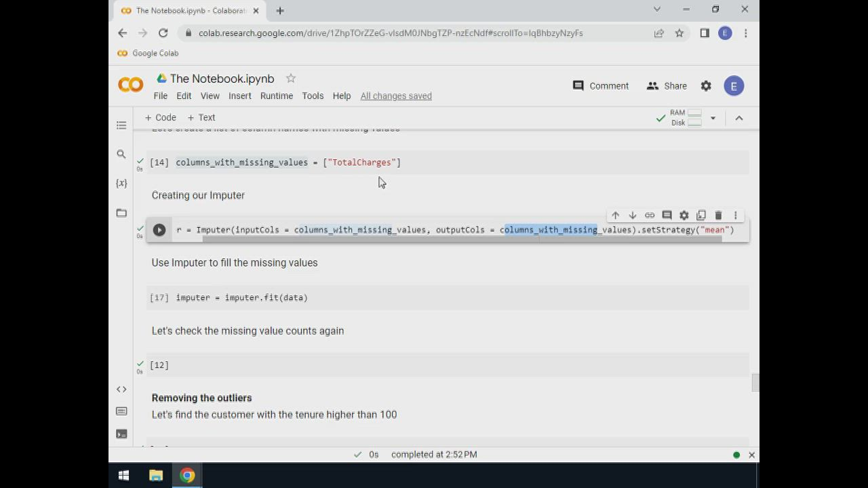Screen dimensions: 868x488
Task: Reload the browser page
Action: click(163, 33)
